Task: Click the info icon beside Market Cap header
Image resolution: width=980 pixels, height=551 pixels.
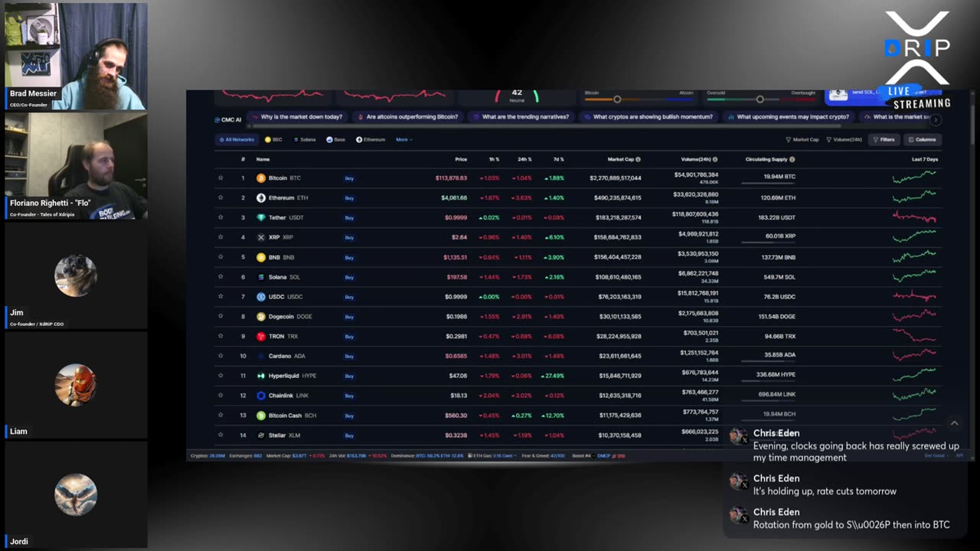Action: (x=639, y=159)
